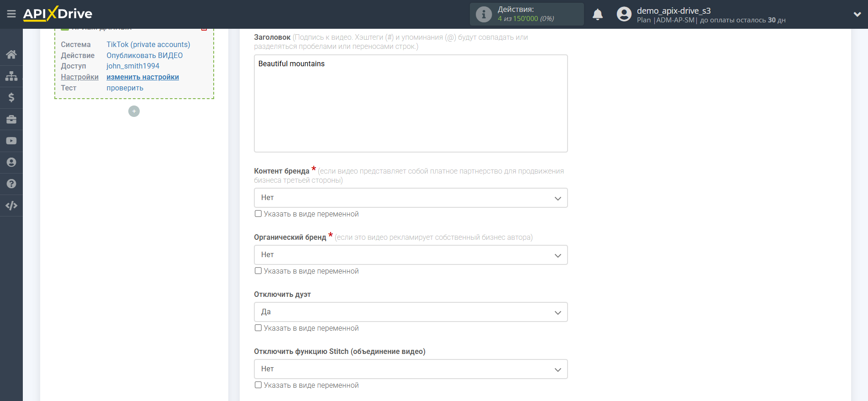Open Отключить функцию Stitch dropdown
The width and height of the screenshot is (868, 401).
coord(410,369)
